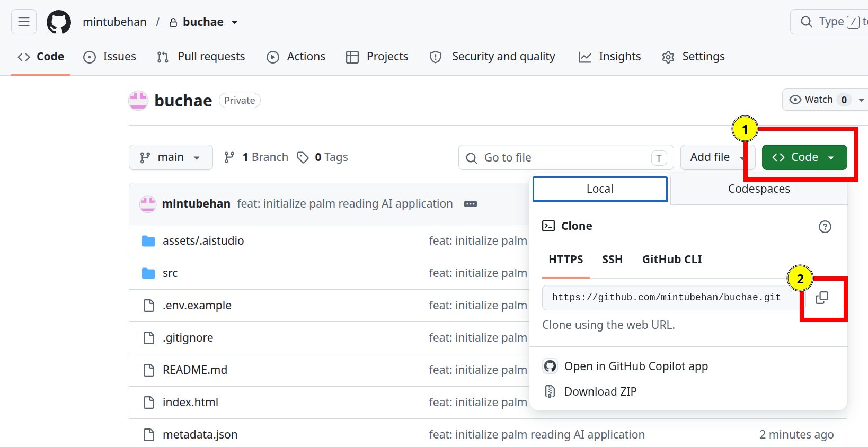
Task: Expand commit details with ellipsis button
Action: coord(471,204)
